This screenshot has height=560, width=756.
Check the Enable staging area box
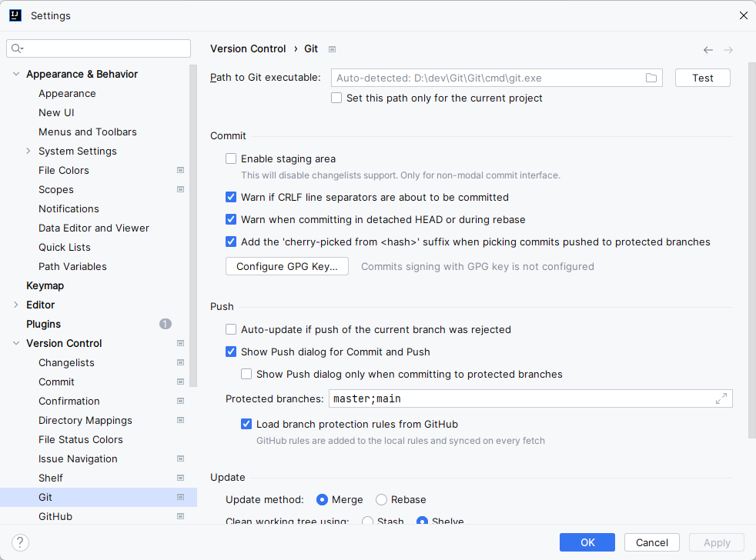231,158
